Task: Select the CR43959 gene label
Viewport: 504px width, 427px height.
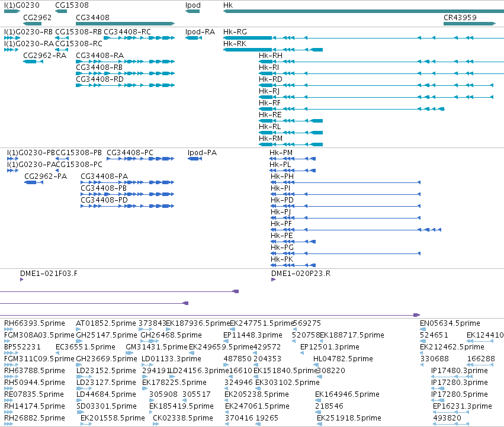Action: click(x=460, y=18)
